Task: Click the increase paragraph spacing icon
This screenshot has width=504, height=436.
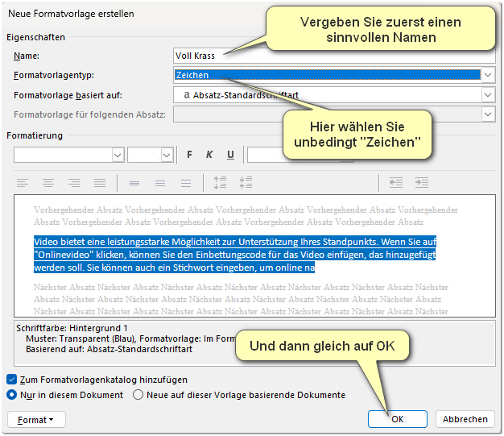Action: 220,183
